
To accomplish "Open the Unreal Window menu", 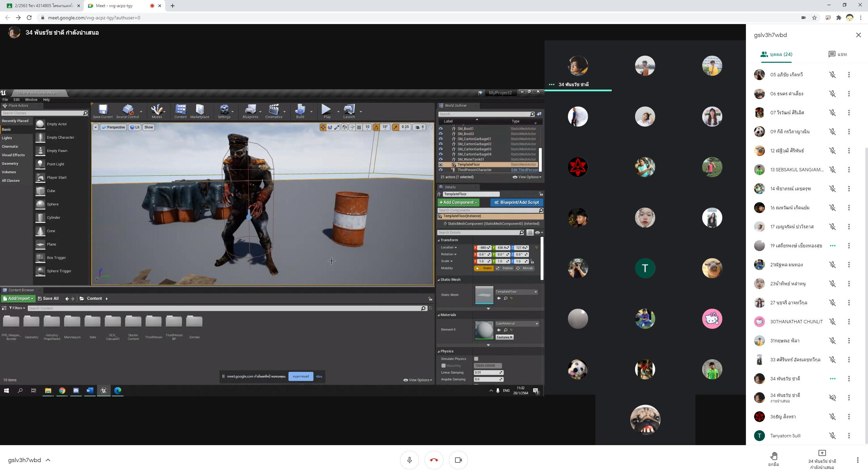I will [31, 99].
